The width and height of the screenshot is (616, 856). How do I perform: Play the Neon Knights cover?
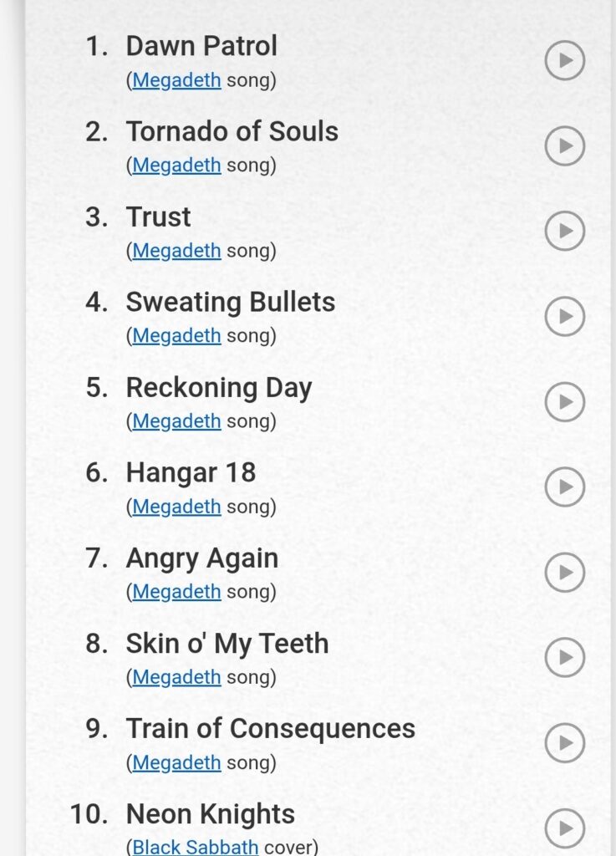click(x=565, y=828)
